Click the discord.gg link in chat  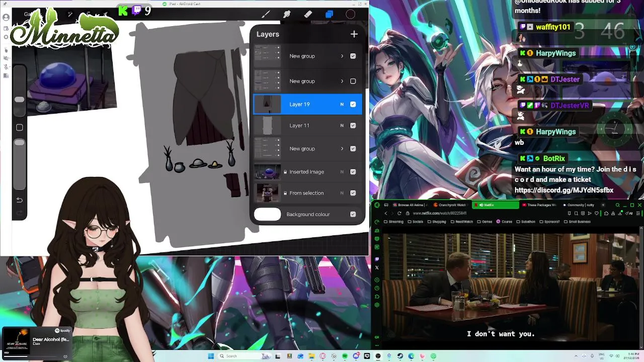pyautogui.click(x=564, y=190)
